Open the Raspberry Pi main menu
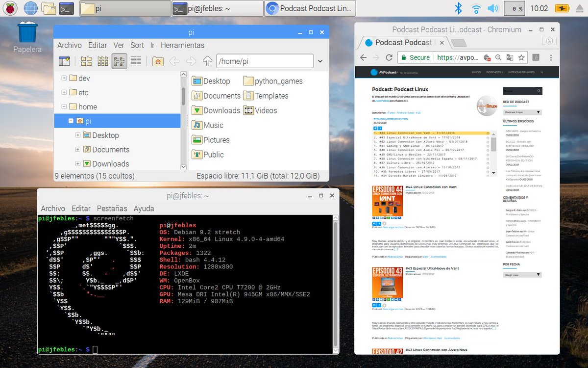Viewport: 588px width, 368px height. [10, 8]
